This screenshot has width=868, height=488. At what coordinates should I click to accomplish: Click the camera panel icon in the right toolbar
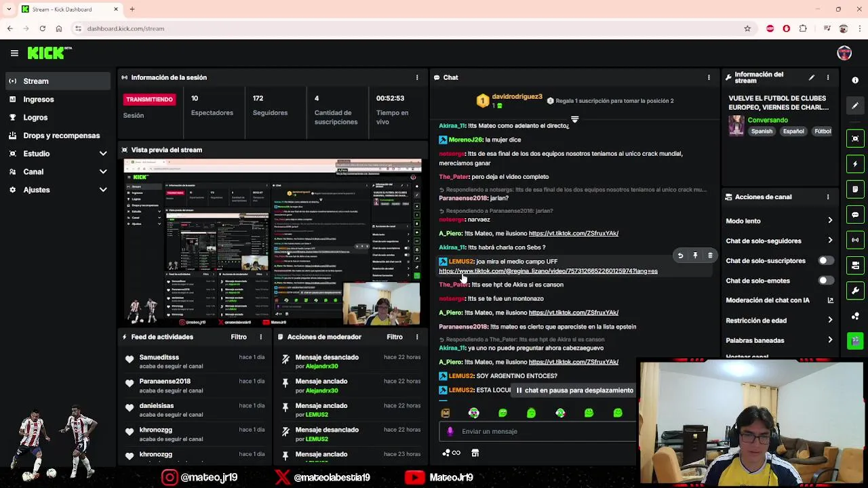click(x=855, y=266)
